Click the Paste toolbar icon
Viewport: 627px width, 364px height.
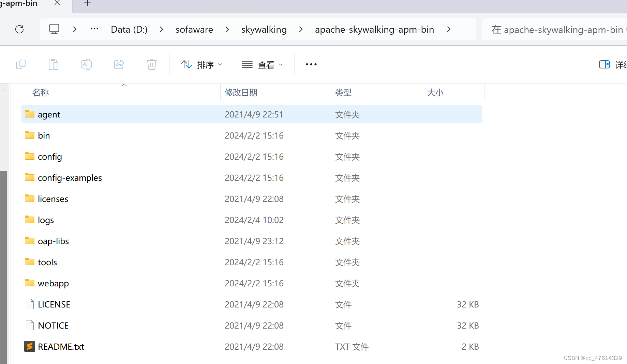pyautogui.click(x=54, y=64)
